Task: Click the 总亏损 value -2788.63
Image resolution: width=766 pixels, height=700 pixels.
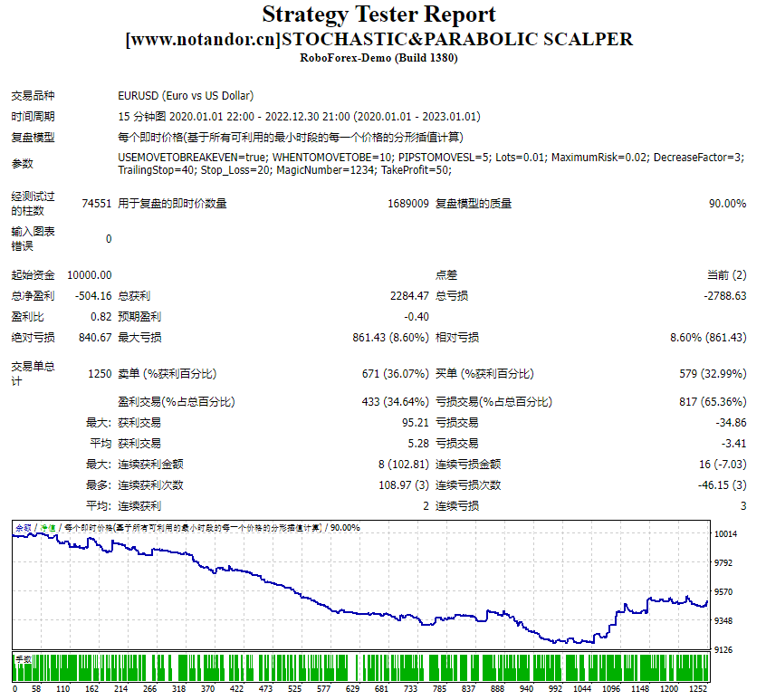Action: (725, 296)
